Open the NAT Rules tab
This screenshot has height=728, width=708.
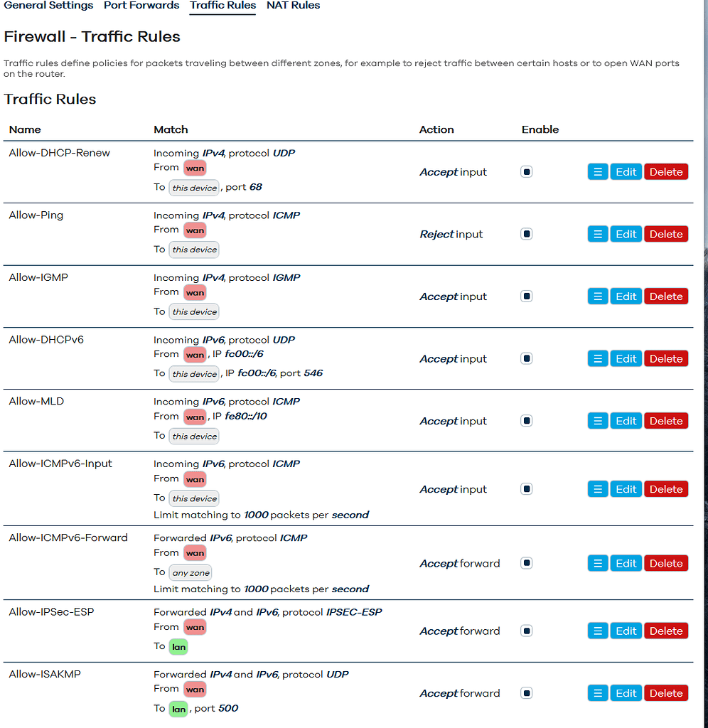point(293,6)
